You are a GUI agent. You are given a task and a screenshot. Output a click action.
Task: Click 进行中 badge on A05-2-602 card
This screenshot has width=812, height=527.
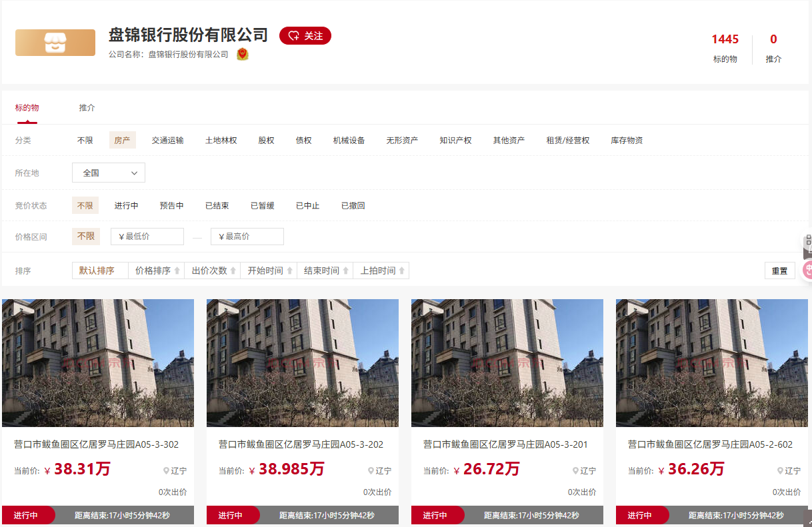[642, 515]
